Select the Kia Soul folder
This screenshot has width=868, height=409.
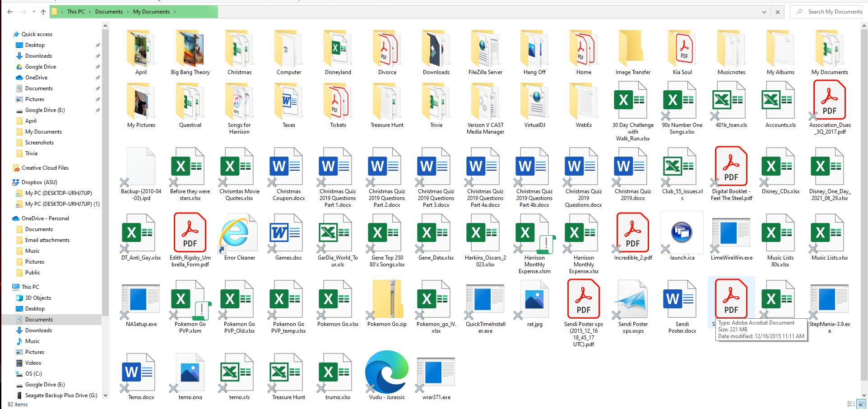[x=682, y=53]
